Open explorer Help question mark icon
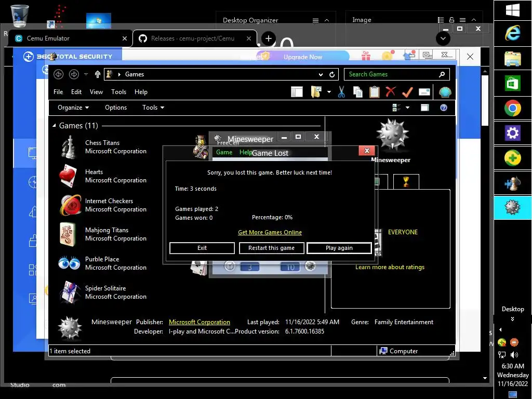Viewport: 532px width, 399px height. point(444,108)
